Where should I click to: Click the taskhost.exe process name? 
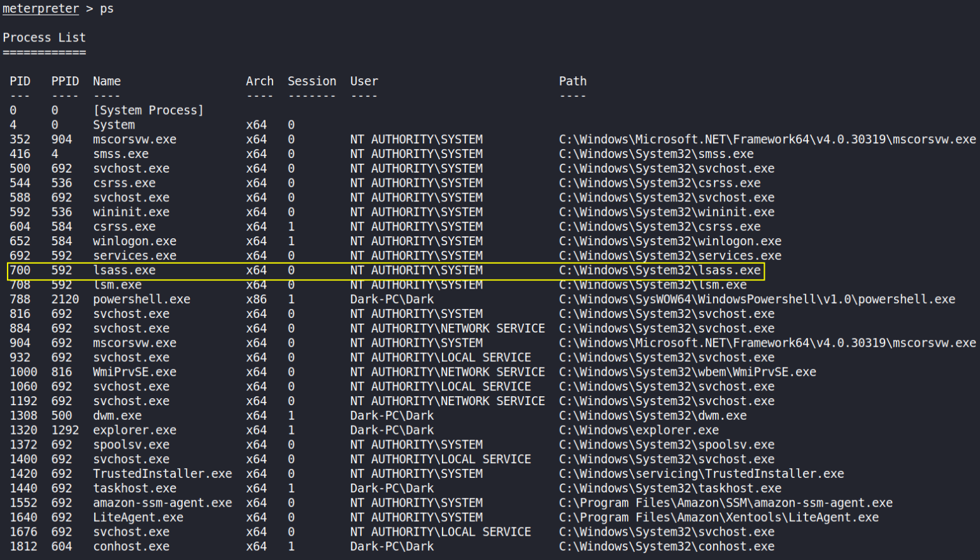(134, 489)
